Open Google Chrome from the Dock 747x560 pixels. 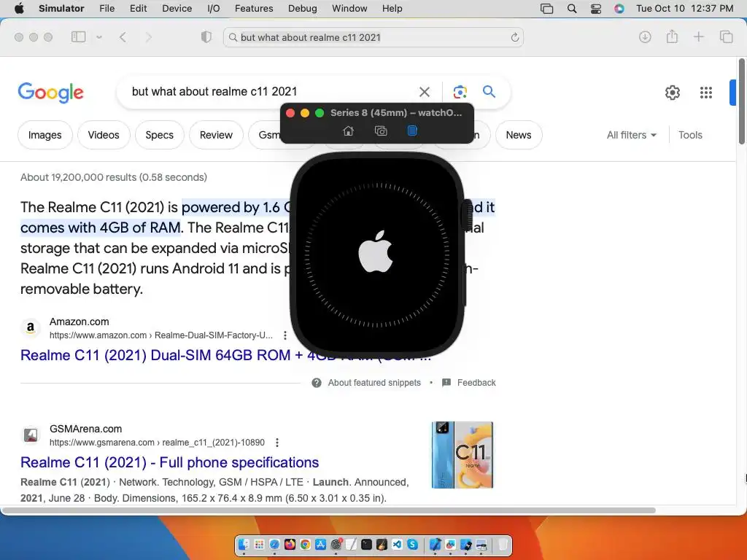[306, 544]
